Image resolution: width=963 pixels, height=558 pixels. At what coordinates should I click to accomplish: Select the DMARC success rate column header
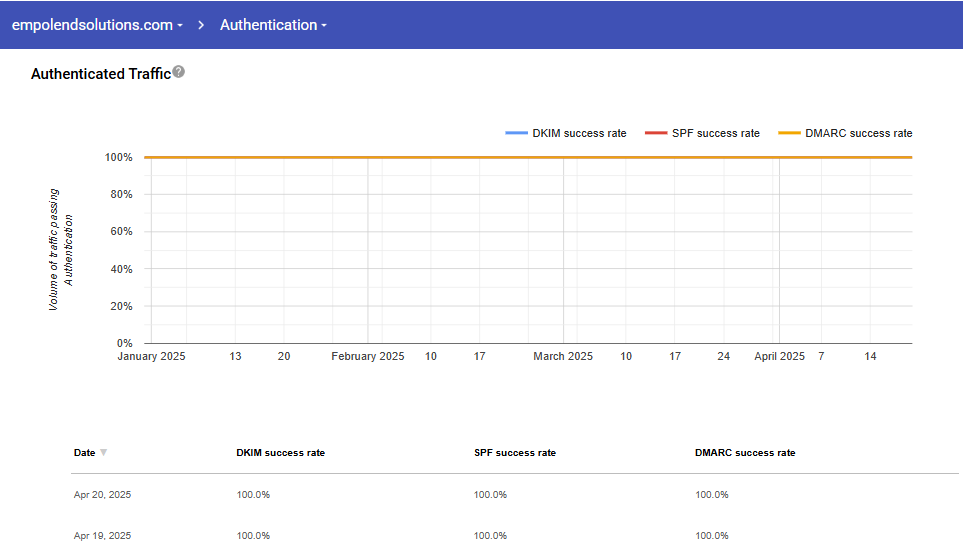pyautogui.click(x=745, y=453)
